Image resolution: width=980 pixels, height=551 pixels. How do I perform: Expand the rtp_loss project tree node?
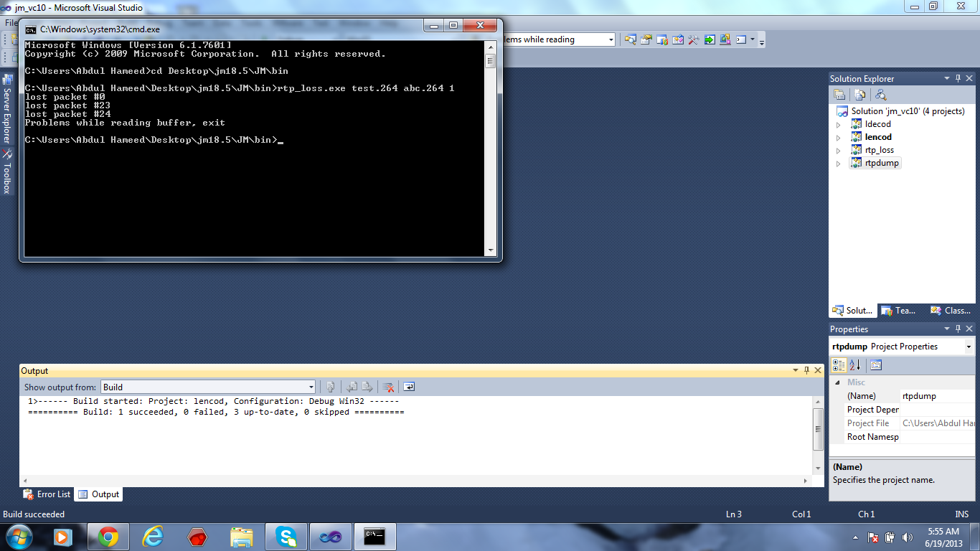pyautogui.click(x=838, y=150)
